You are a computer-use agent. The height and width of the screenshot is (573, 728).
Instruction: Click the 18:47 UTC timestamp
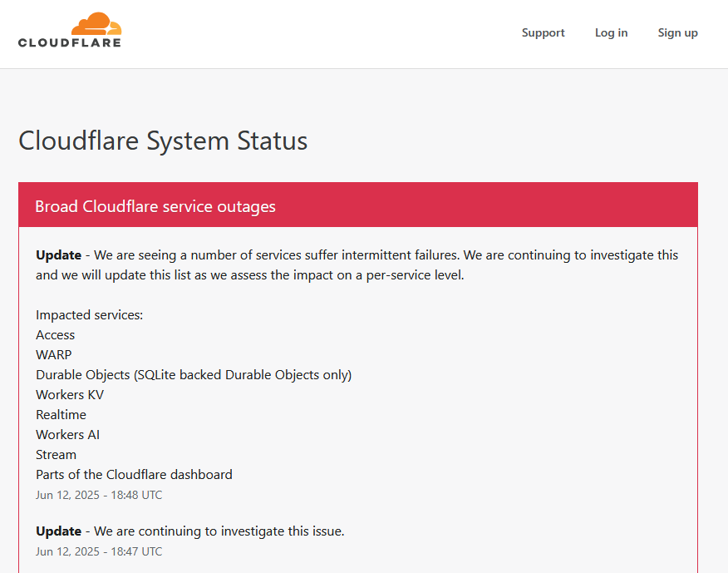click(99, 551)
